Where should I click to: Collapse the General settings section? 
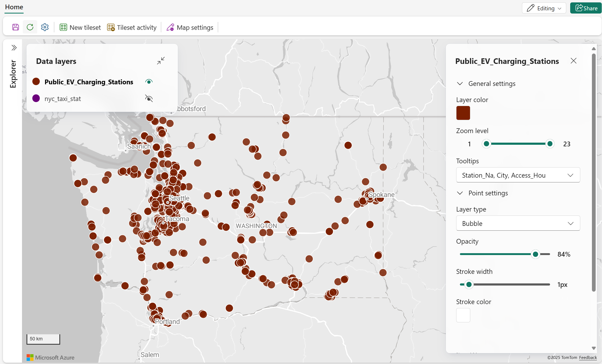click(x=460, y=84)
